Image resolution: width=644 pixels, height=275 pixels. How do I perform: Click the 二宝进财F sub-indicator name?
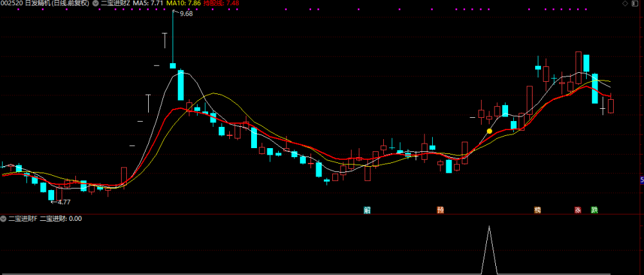pos(23,219)
